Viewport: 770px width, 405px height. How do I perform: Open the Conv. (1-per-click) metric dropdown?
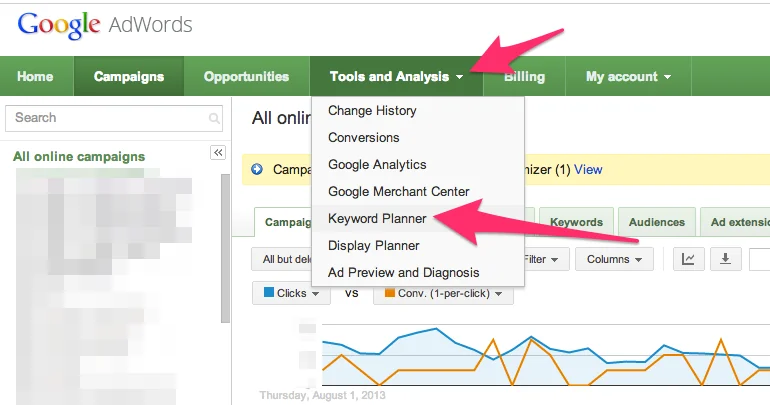coord(443,293)
